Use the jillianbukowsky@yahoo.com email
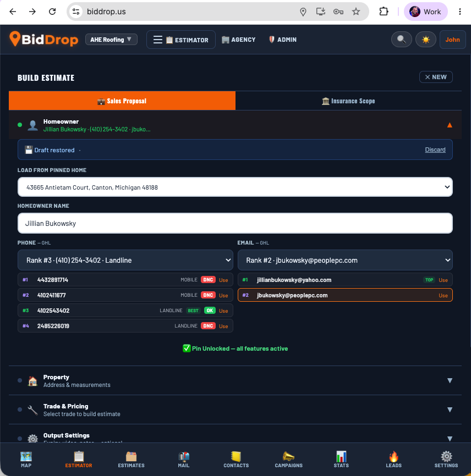 [x=443, y=280]
